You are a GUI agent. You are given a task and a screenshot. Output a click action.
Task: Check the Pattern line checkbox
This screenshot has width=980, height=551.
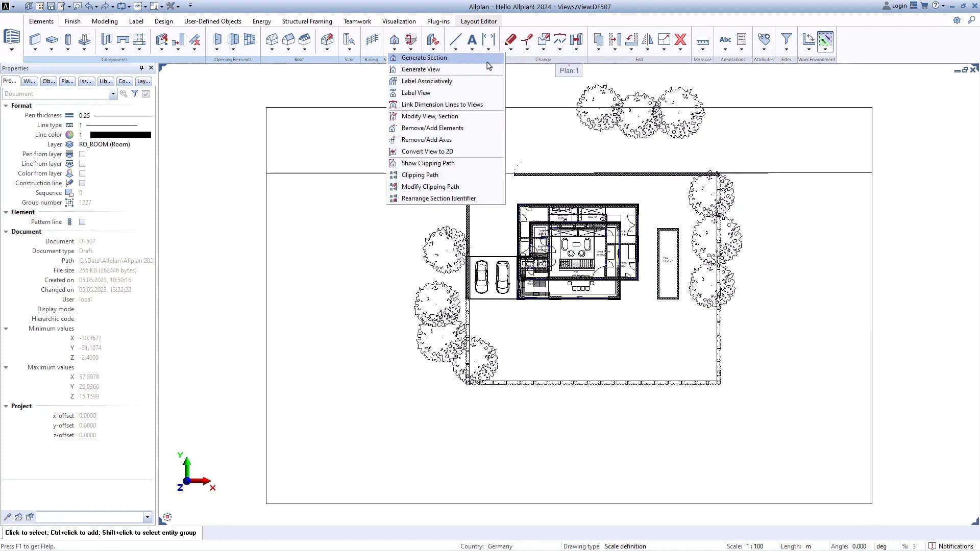[x=82, y=222]
